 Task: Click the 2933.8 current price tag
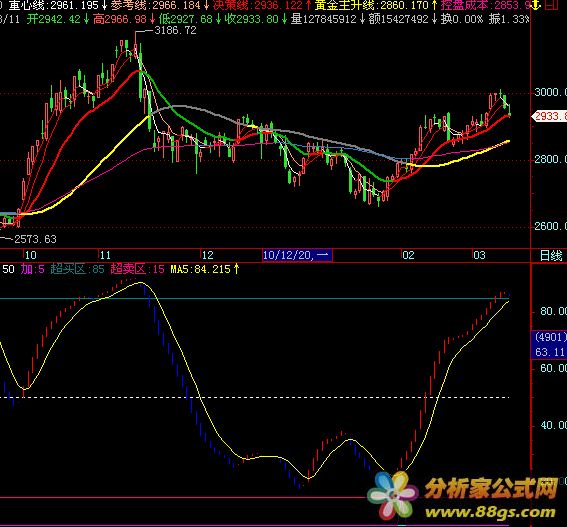point(549,116)
